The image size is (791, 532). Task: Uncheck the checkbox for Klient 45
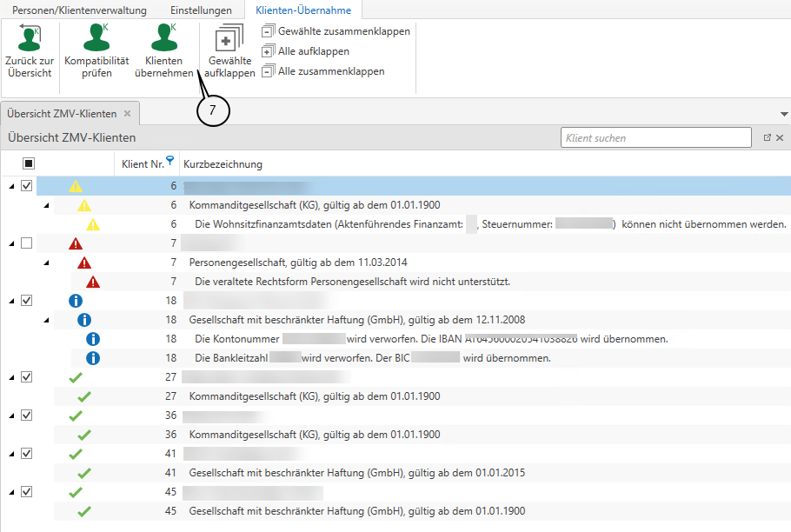pos(26,492)
